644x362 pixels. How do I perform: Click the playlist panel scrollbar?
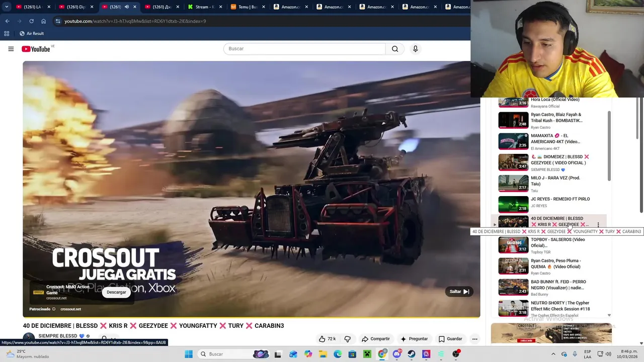(609, 146)
